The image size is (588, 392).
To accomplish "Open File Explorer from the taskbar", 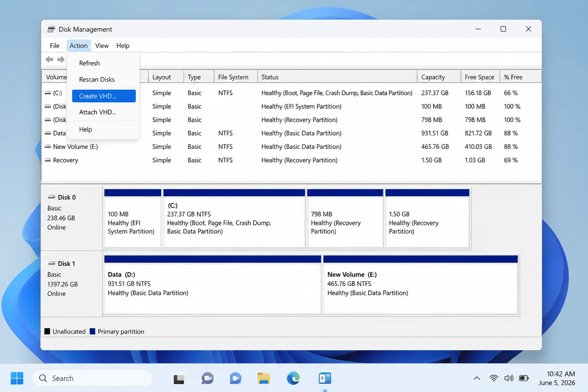I will point(264,378).
